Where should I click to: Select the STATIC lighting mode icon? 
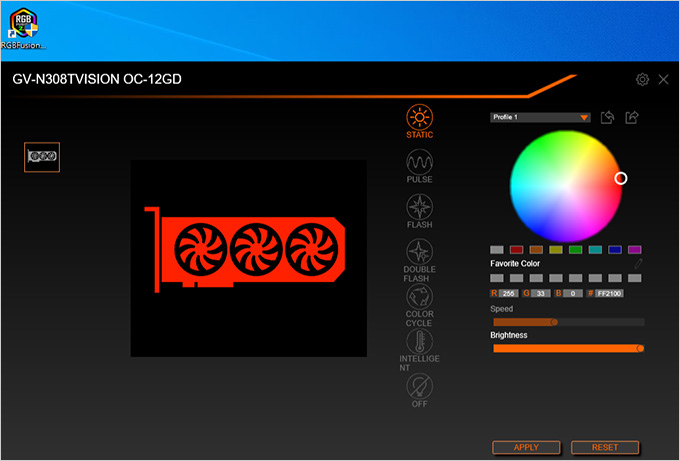click(419, 117)
